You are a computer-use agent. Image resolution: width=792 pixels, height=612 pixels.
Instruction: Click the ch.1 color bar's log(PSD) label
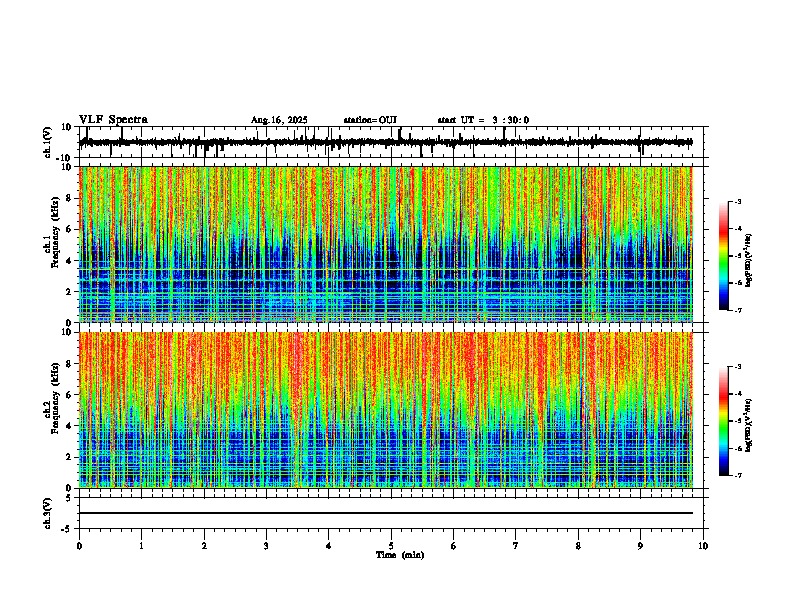coord(748,260)
